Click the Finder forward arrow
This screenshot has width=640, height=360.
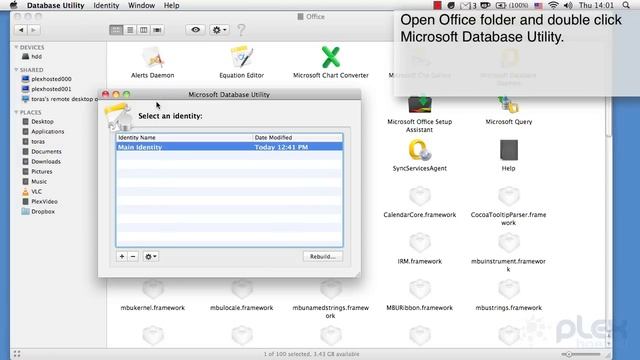[34, 30]
